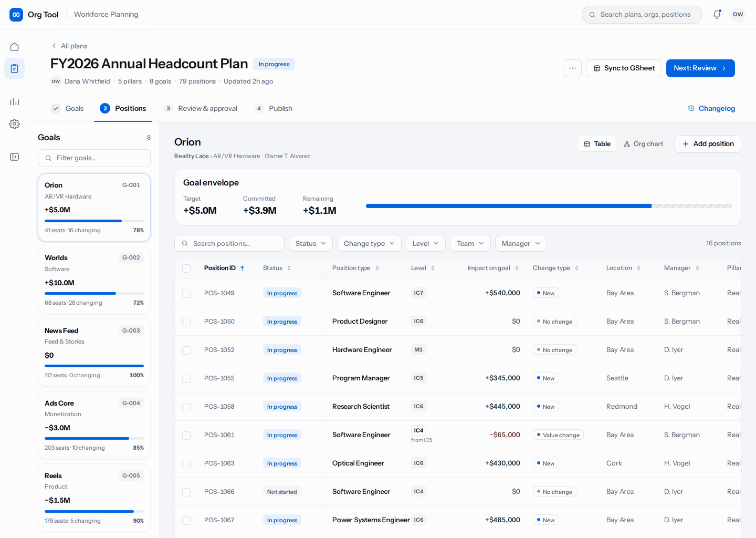Open settings gear in sidebar
This screenshot has width=756, height=538.
coord(15,124)
